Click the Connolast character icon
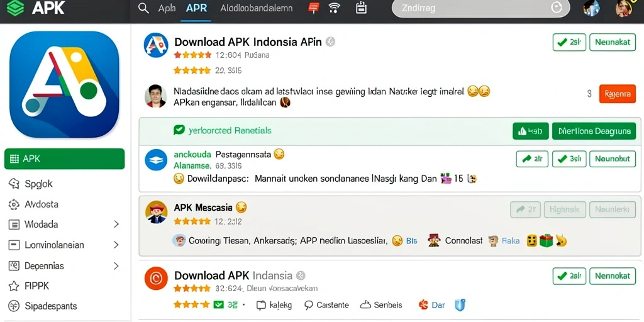The width and height of the screenshot is (644, 322). [x=434, y=240]
